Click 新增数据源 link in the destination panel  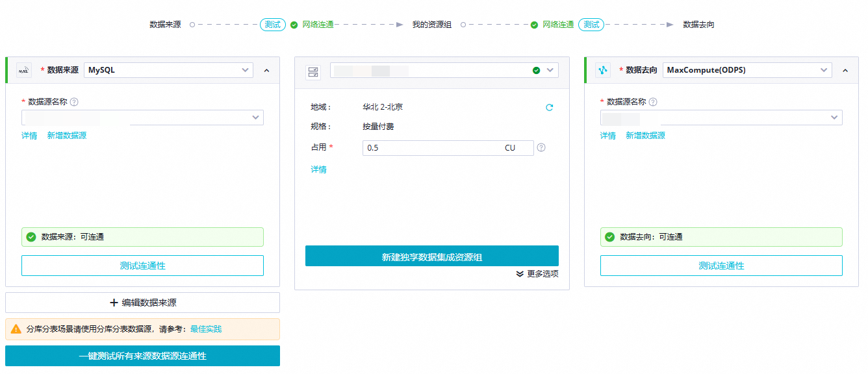[646, 136]
